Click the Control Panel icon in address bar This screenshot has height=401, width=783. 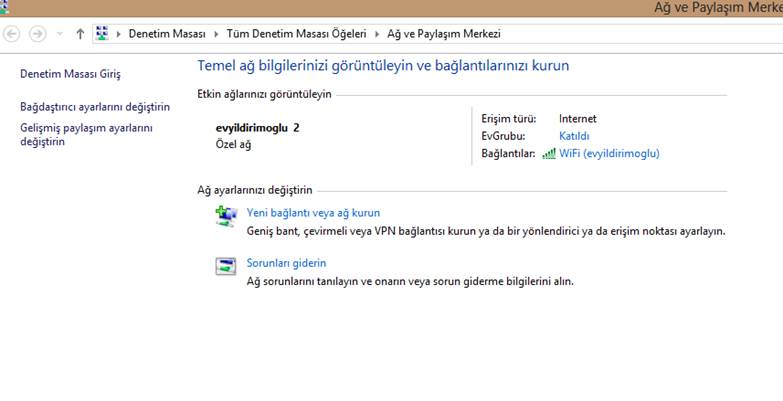[102, 34]
